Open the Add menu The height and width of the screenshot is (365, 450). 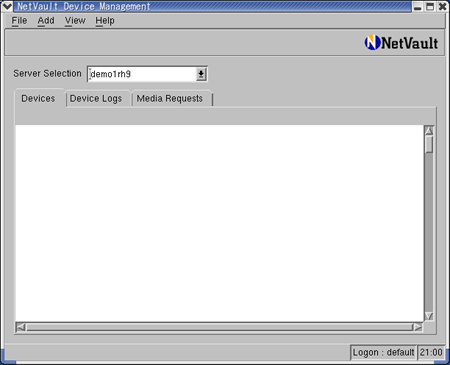46,21
